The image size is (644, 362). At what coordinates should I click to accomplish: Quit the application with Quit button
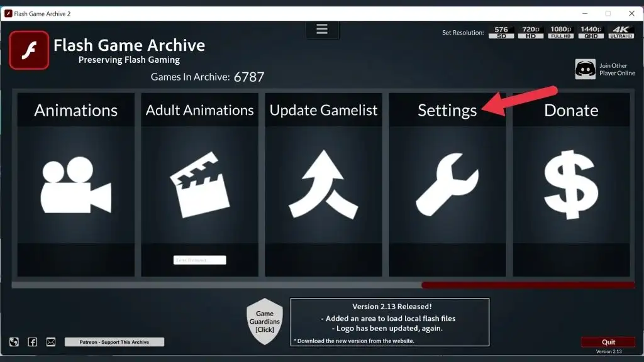608,342
